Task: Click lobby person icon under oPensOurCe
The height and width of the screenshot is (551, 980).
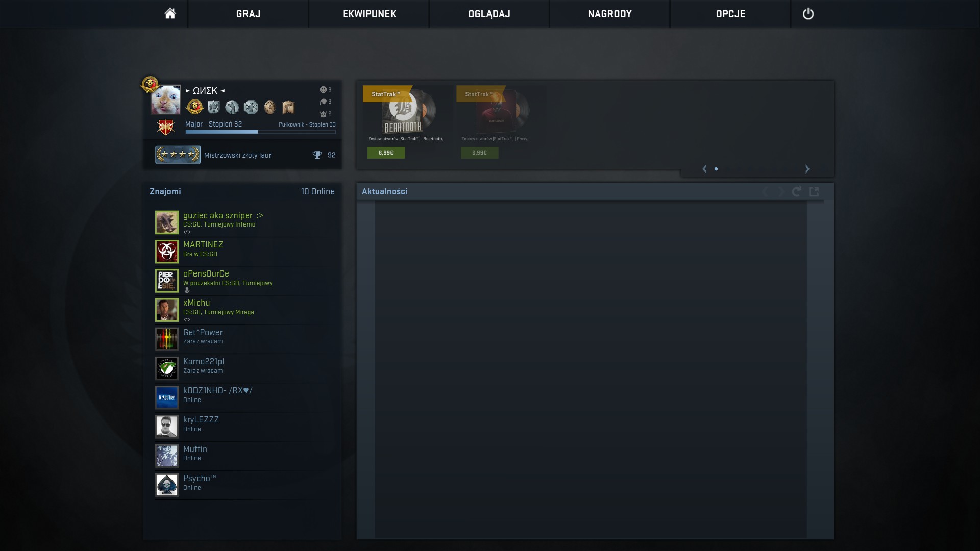Action: click(x=187, y=290)
